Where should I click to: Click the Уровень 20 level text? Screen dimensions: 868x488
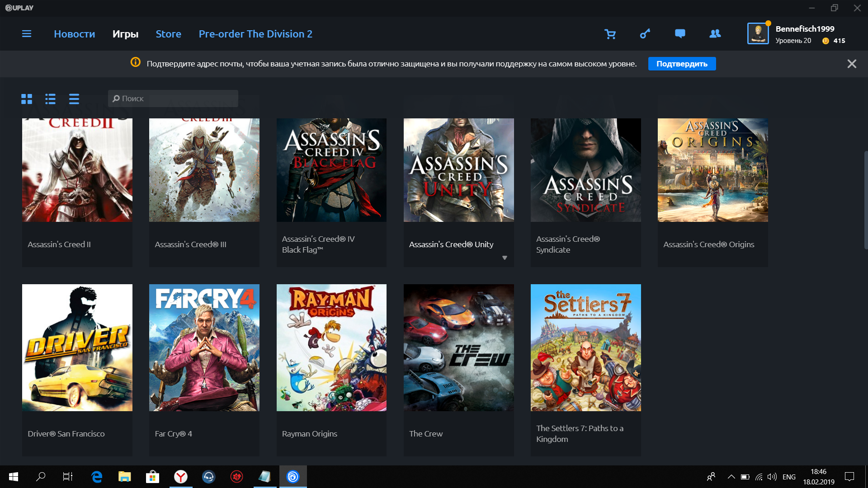[793, 41]
